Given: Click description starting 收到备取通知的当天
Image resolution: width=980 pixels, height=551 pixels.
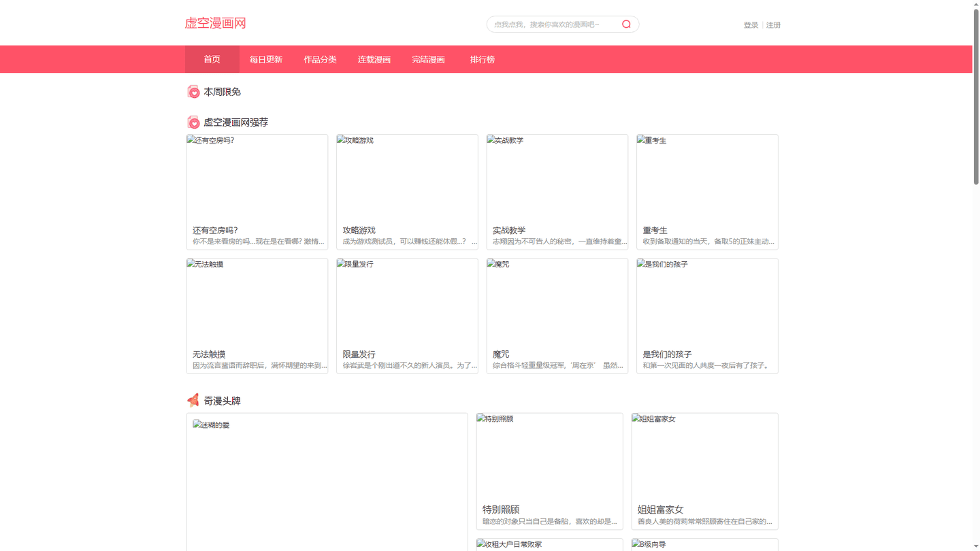Looking at the screenshot, I should 708,241.
